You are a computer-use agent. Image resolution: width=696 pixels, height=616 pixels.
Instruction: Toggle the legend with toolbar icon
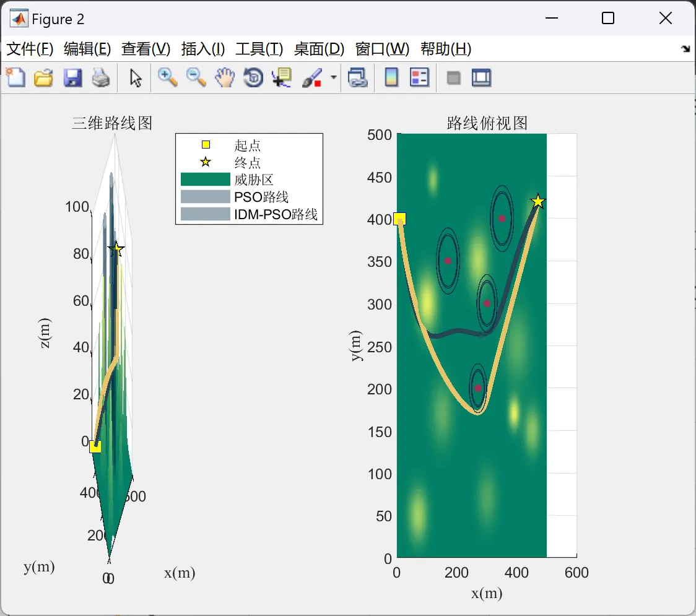(x=419, y=77)
